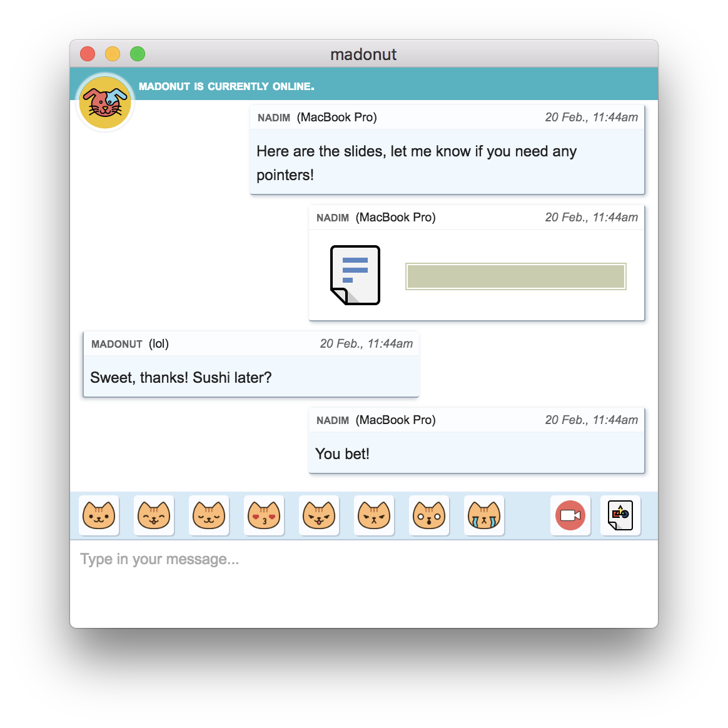This screenshot has width=728, height=728.
Task: Start a video recording with red camera button
Action: point(570,515)
